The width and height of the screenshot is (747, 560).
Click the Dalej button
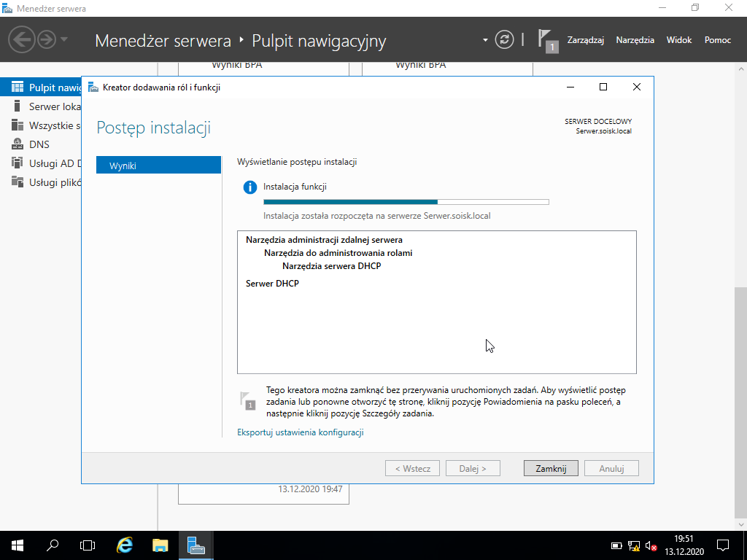tap(473, 469)
